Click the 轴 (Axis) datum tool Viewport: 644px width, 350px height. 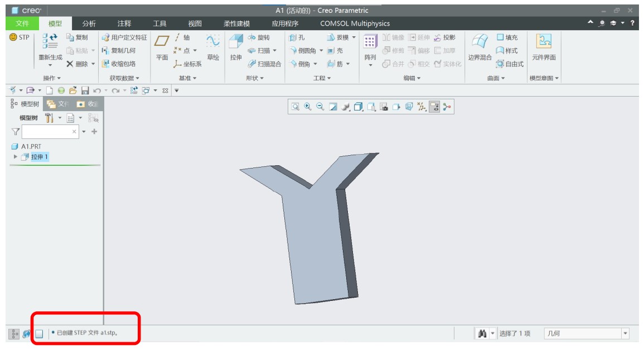(182, 37)
